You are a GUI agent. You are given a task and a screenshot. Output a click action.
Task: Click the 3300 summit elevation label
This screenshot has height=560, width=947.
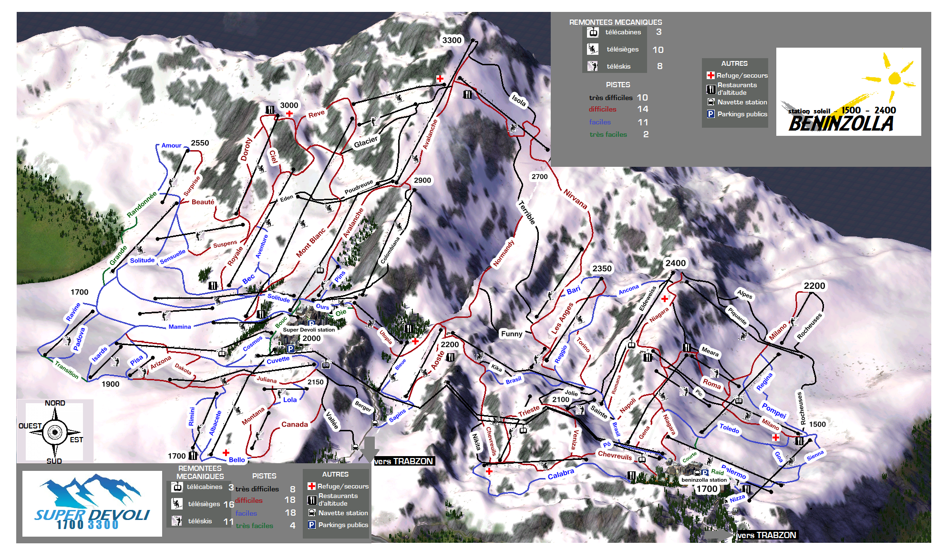[x=452, y=40]
